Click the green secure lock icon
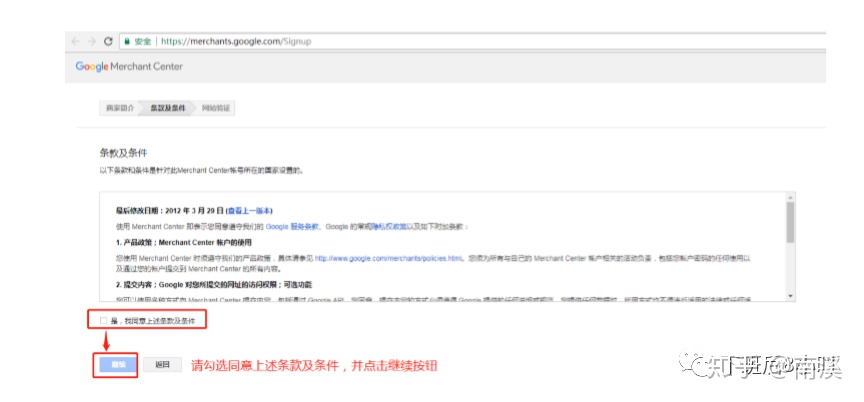 coord(127,41)
